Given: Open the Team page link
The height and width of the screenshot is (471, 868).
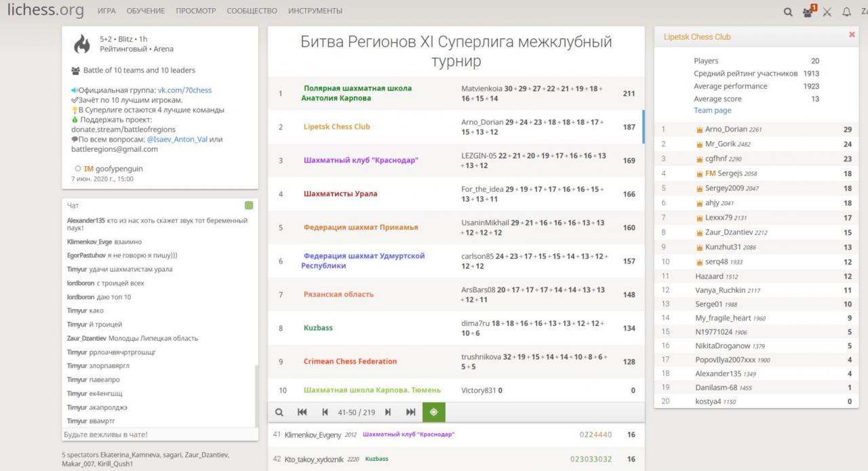Looking at the screenshot, I should 712,110.
